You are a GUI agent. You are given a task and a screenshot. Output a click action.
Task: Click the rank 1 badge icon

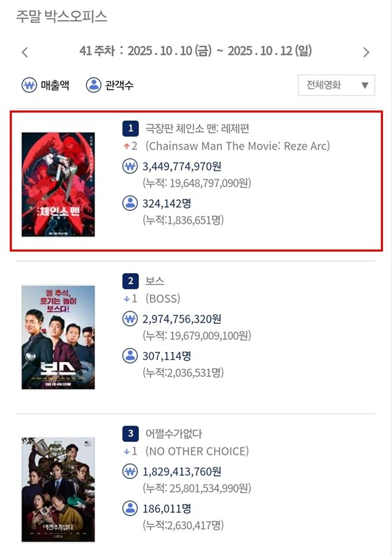[x=130, y=129]
